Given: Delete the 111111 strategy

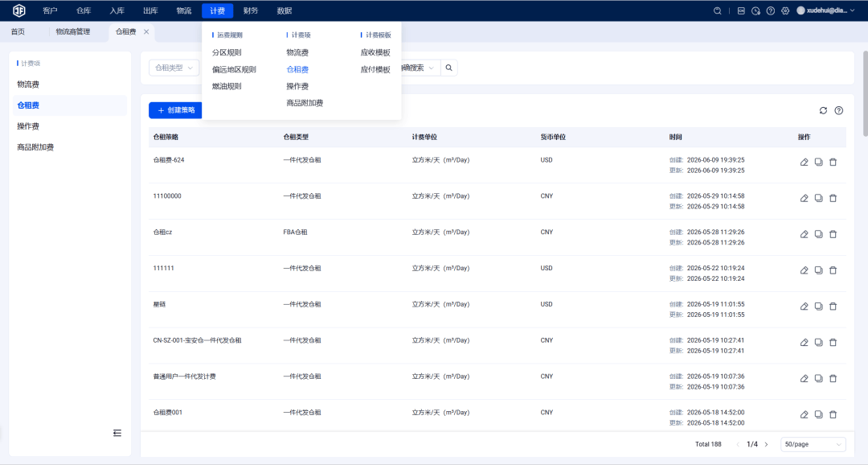Looking at the screenshot, I should click(833, 270).
